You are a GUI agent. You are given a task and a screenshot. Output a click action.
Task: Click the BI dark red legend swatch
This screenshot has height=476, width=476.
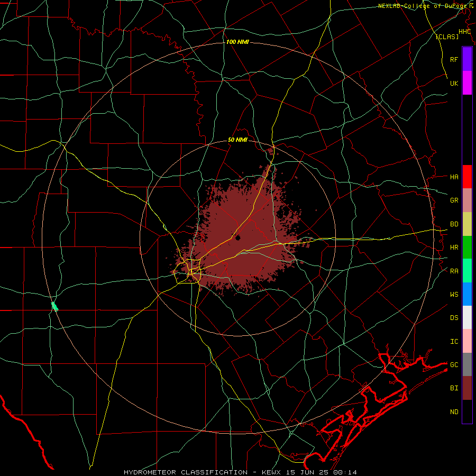tap(467, 388)
